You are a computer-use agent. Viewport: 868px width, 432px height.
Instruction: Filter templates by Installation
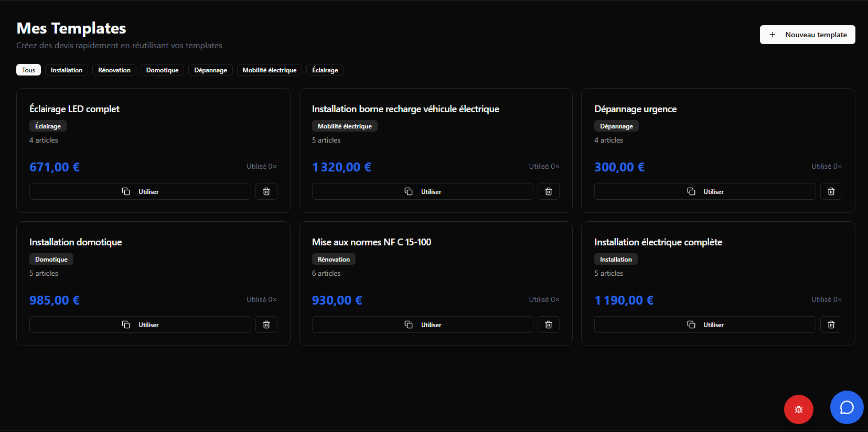click(x=67, y=70)
